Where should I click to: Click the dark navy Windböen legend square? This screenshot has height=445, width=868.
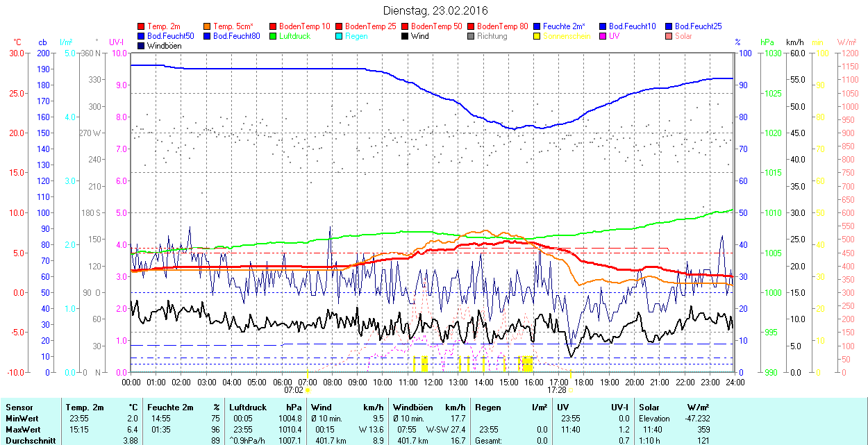tap(142, 46)
